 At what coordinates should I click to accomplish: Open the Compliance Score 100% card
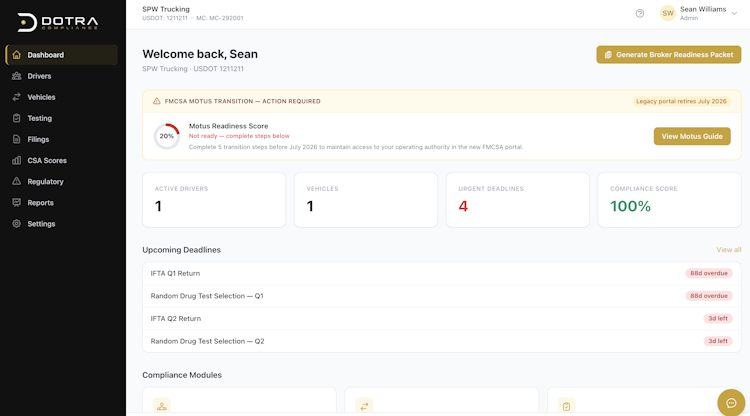669,200
